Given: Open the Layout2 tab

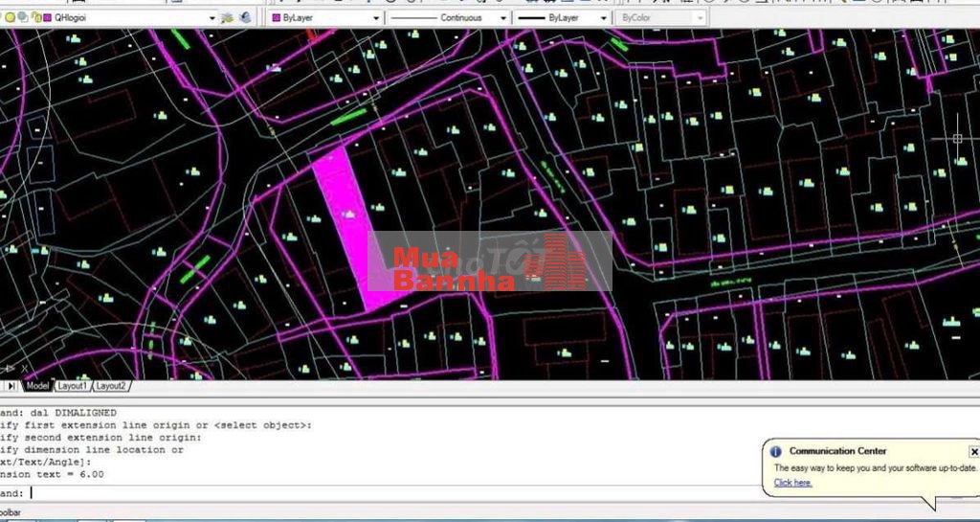Looking at the screenshot, I should pyautogui.click(x=110, y=386).
